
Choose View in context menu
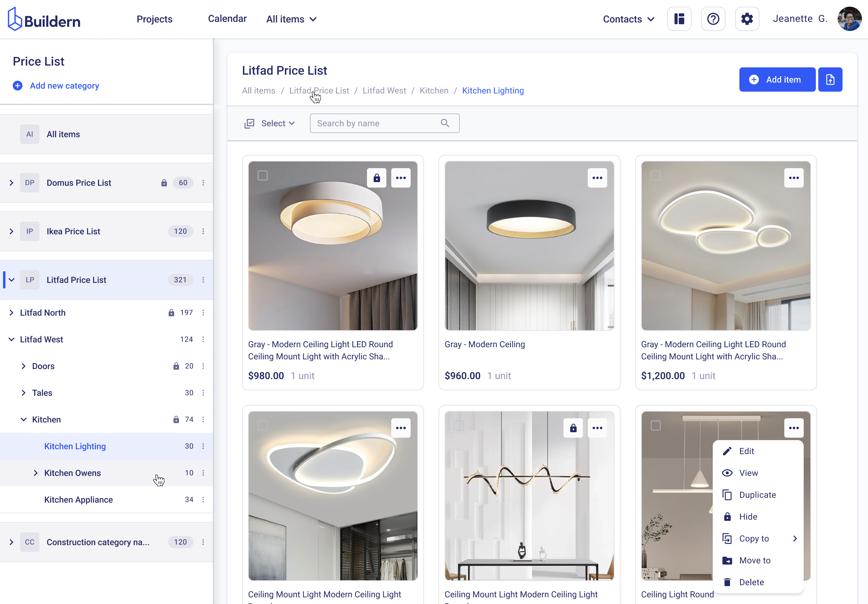coord(758,473)
